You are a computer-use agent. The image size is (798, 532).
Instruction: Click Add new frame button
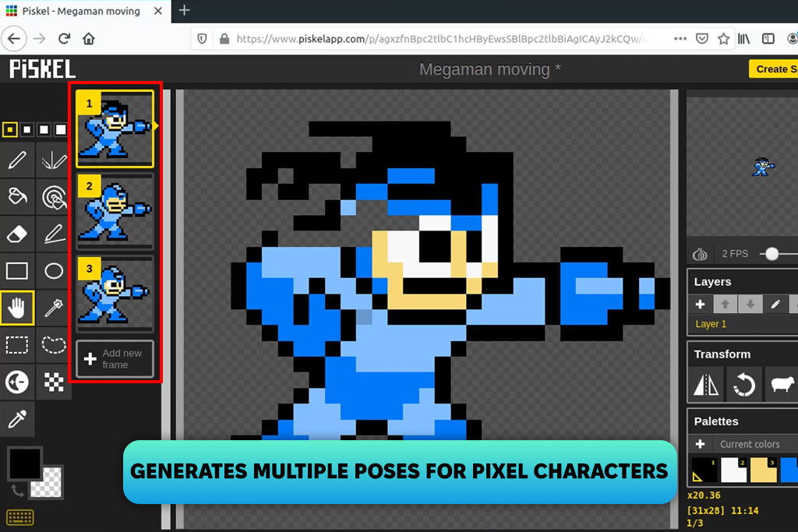[x=115, y=359]
